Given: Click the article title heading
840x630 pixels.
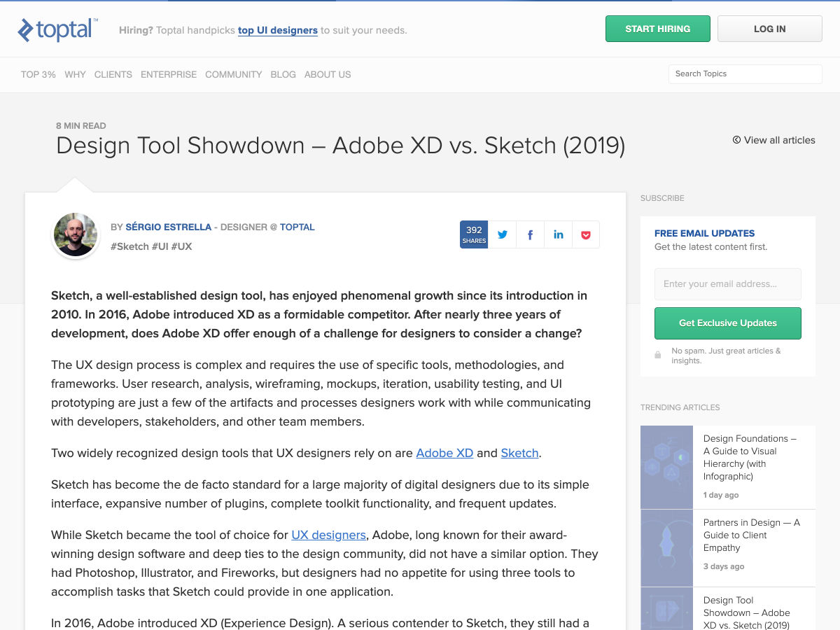Looking at the screenshot, I should 340,146.
